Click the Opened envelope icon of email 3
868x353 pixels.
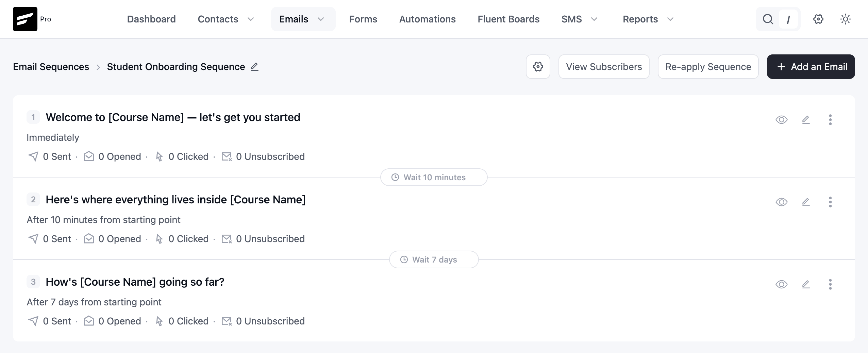coord(89,321)
